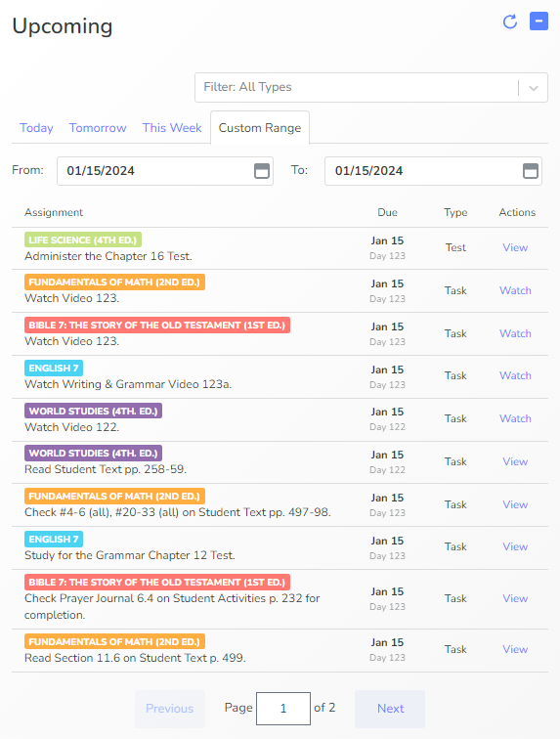Watch World Studies Video 122
The height and width of the screenshot is (739, 560).
click(x=515, y=418)
